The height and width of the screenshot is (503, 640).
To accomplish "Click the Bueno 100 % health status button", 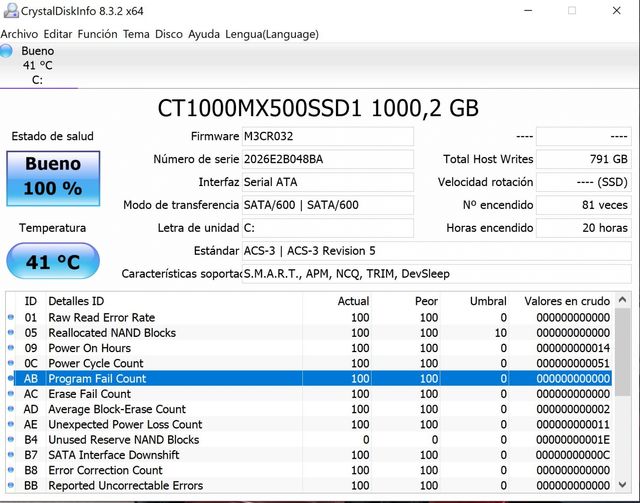I will tap(53, 178).
